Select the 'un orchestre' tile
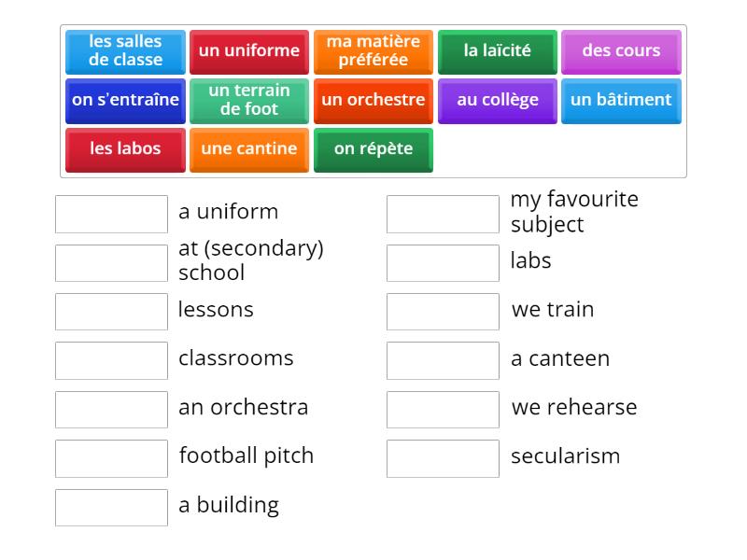 pyautogui.click(x=373, y=100)
